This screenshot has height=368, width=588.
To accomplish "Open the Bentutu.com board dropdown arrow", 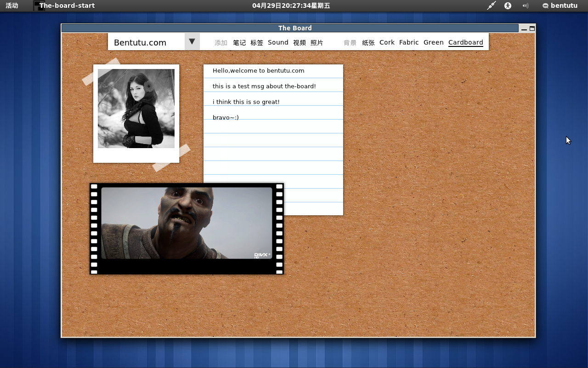I will point(192,41).
